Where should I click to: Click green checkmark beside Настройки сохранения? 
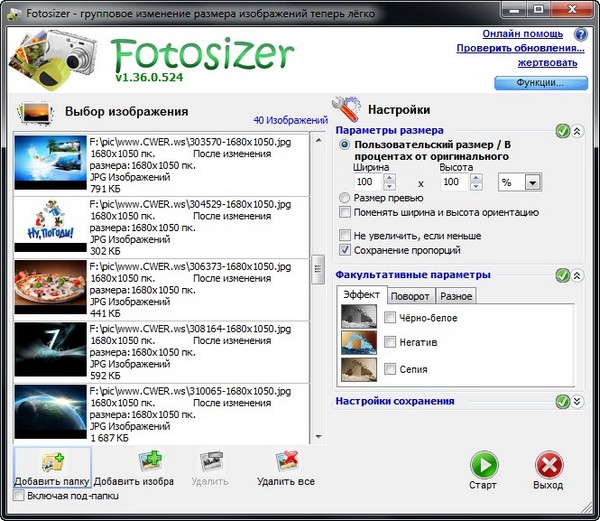click(562, 401)
